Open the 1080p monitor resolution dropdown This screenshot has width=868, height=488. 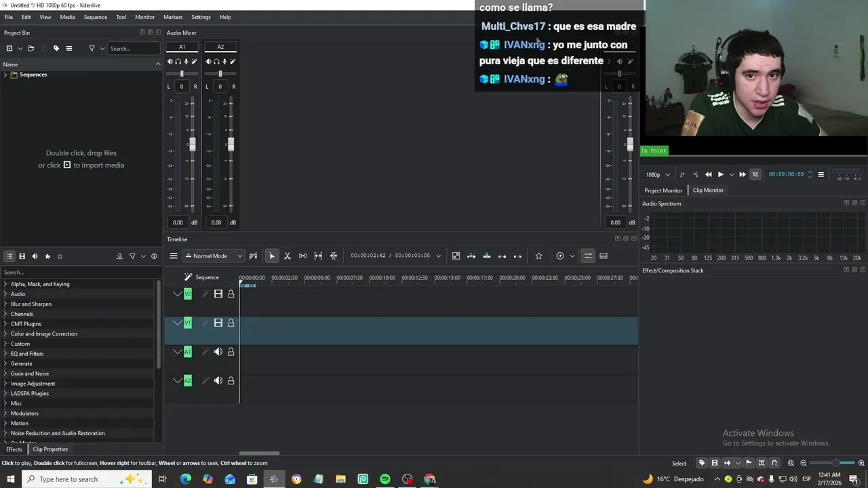(658, 175)
